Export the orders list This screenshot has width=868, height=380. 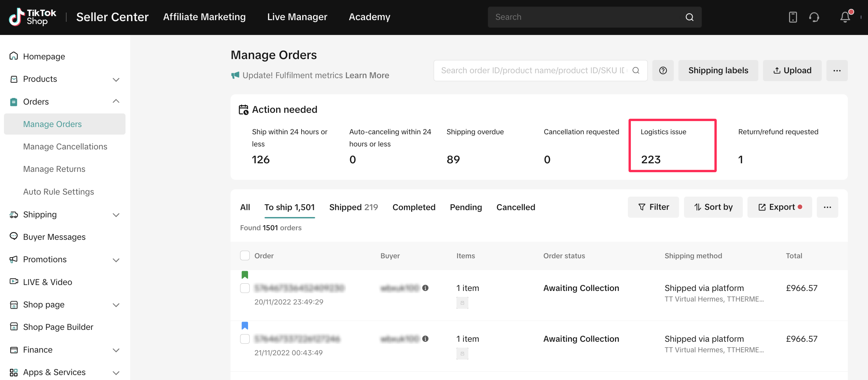(x=779, y=207)
